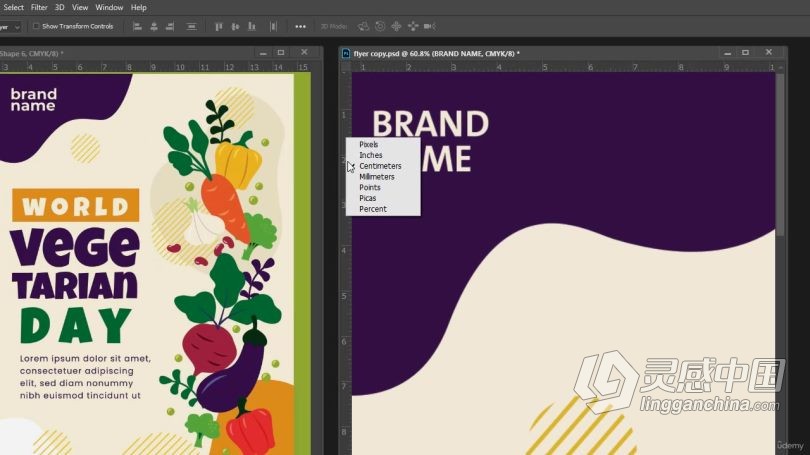Minimize the Shape 6 document window

coord(263,53)
